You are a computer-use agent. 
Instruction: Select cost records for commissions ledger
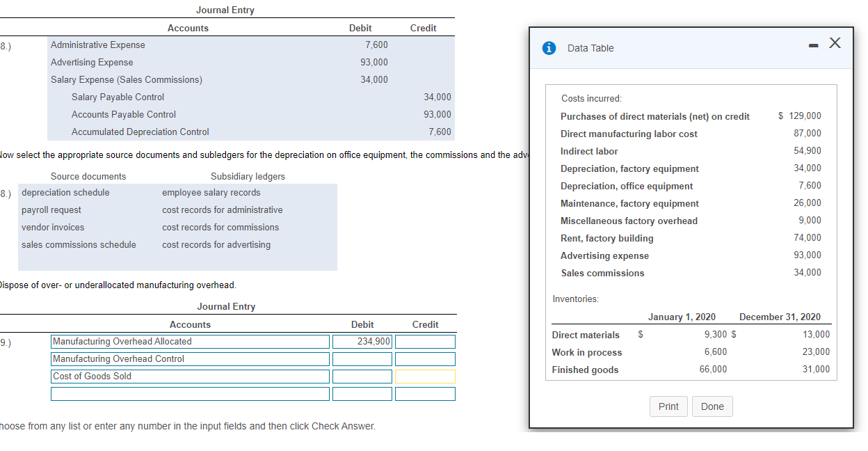220,227
